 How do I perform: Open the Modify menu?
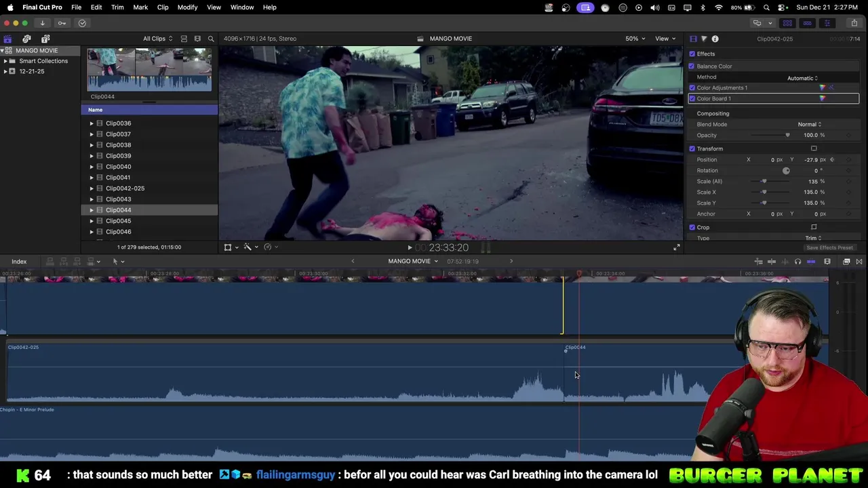[187, 7]
